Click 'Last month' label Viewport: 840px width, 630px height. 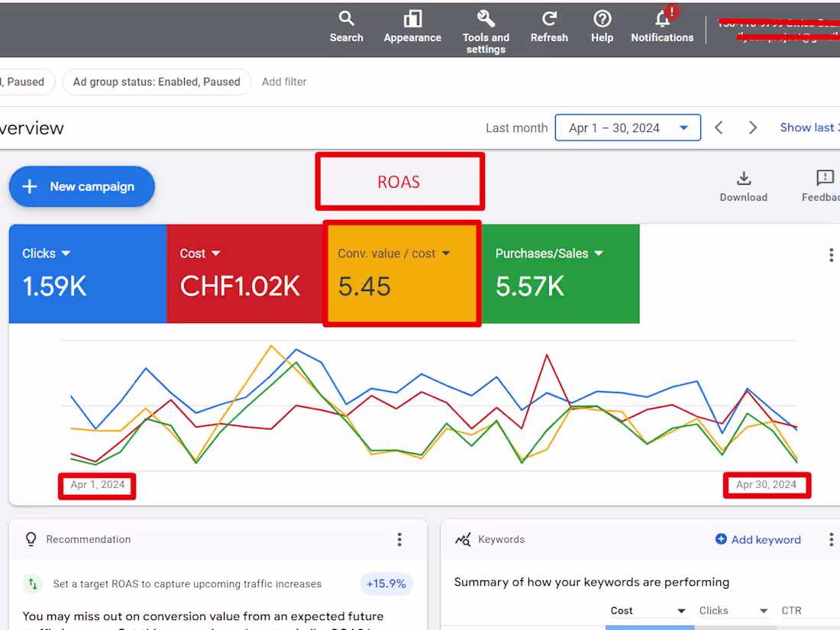tap(516, 128)
